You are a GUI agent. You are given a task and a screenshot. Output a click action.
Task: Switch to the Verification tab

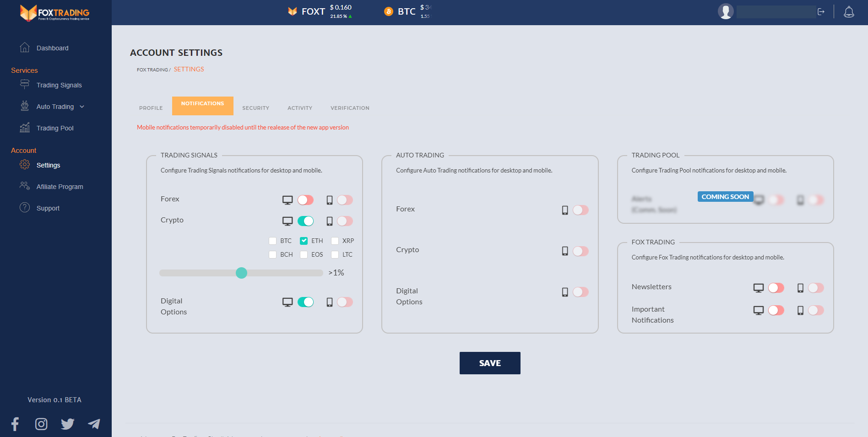point(350,108)
